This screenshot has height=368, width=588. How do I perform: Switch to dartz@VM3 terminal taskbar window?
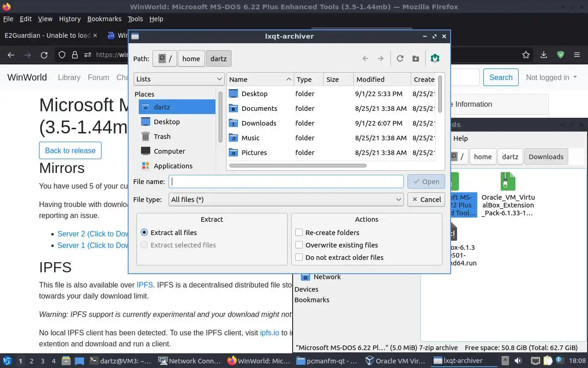[120, 361]
